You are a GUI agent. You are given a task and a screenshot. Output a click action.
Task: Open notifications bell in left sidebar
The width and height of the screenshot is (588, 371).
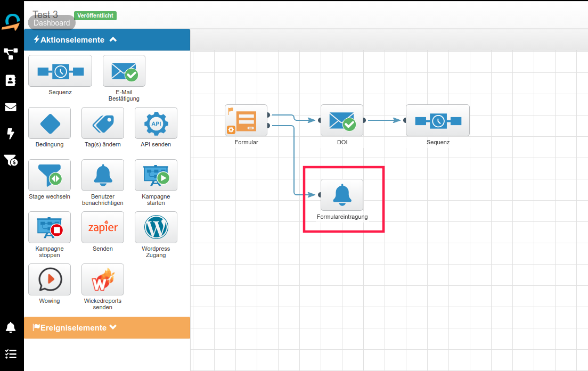pos(11,327)
